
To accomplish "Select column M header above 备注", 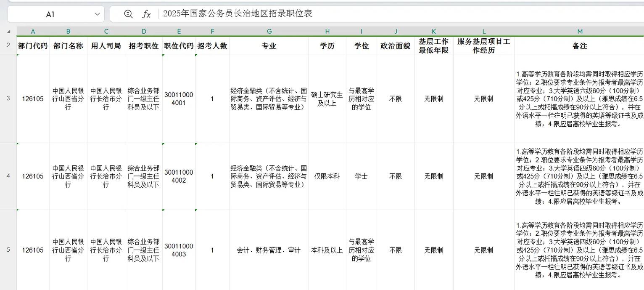I will tap(580, 31).
